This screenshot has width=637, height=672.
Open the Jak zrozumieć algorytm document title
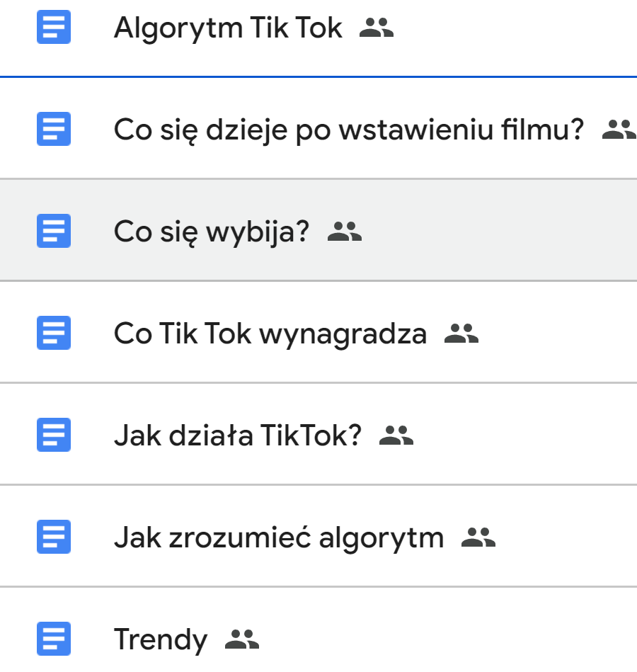[279, 538]
